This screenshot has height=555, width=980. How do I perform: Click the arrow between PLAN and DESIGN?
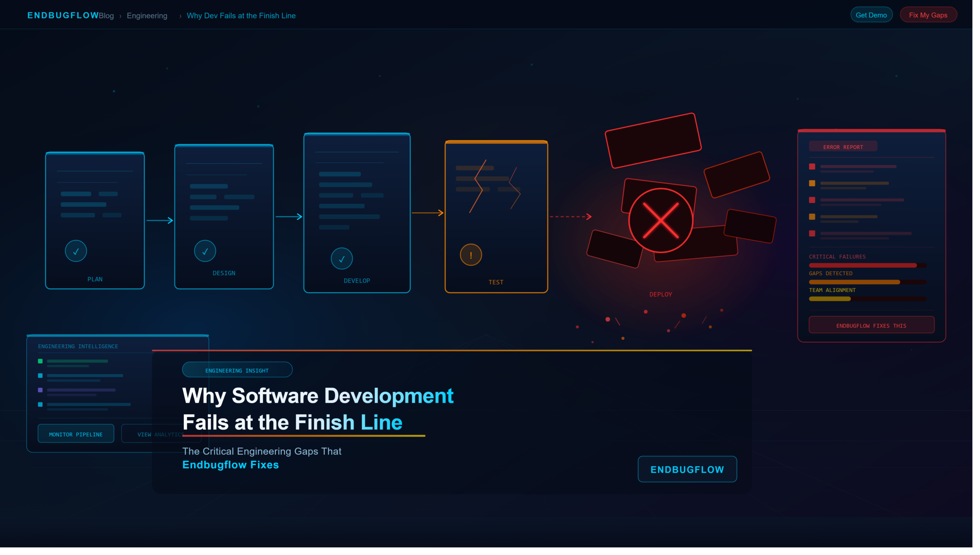click(160, 220)
